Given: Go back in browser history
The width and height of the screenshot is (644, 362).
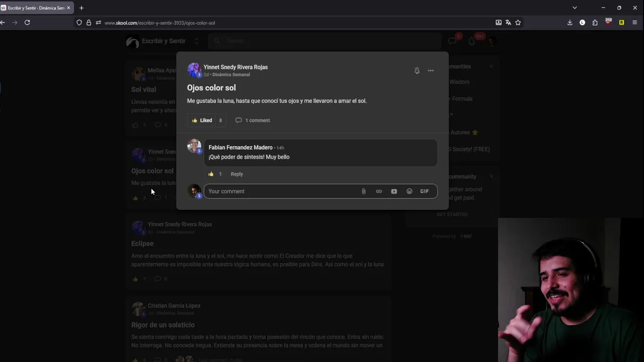Looking at the screenshot, I should coord(3,22).
